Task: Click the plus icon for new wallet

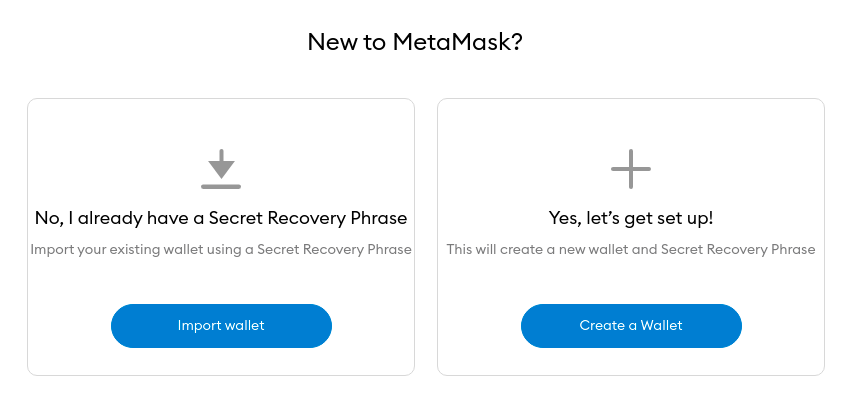Action: (x=631, y=169)
